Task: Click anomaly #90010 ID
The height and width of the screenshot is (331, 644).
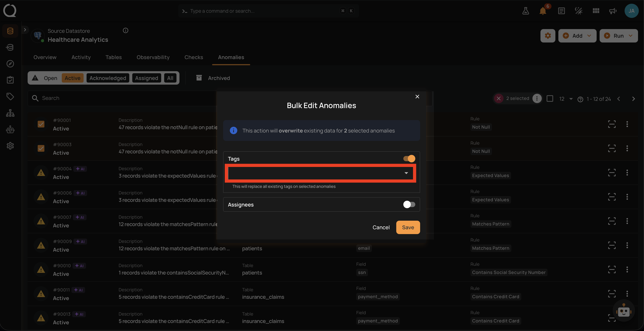Action: point(62,266)
